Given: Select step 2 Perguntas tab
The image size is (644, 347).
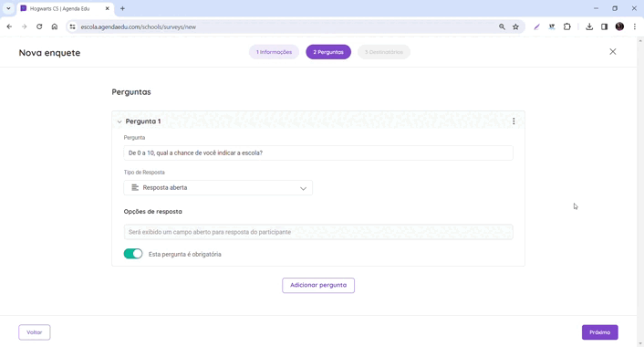Looking at the screenshot, I should 328,52.
